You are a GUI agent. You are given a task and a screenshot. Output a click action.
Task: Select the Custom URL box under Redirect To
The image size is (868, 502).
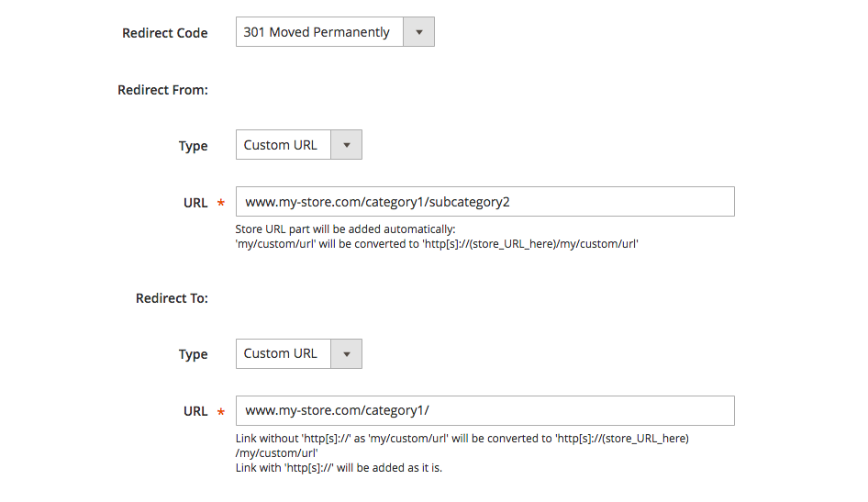(x=284, y=353)
